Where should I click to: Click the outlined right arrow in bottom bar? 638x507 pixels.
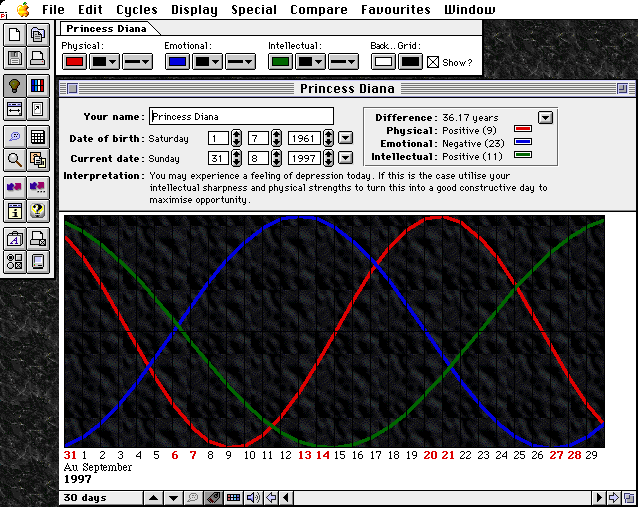pos(613,498)
